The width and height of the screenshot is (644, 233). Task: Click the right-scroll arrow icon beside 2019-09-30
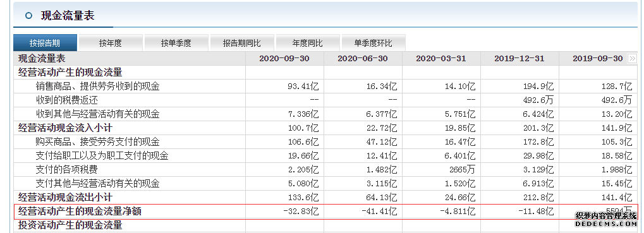click(632, 59)
